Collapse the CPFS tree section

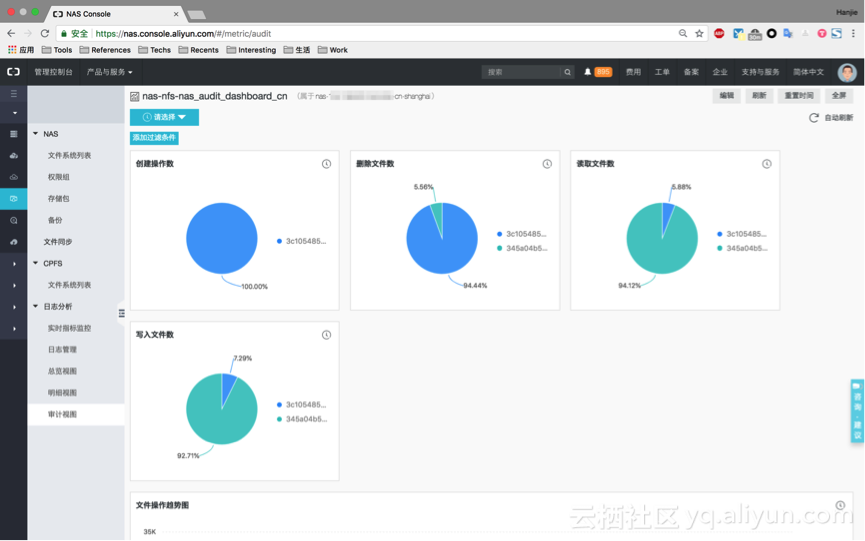tap(36, 263)
